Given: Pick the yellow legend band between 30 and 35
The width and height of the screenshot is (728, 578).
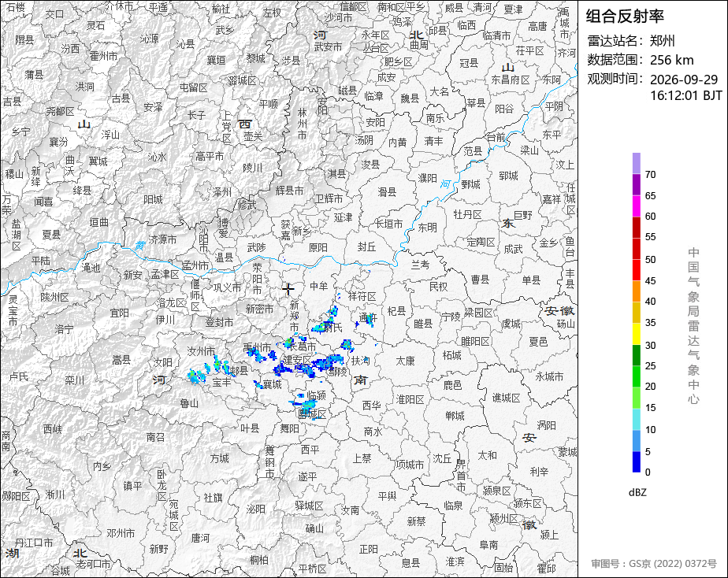Looking at the screenshot, I should click(636, 334).
